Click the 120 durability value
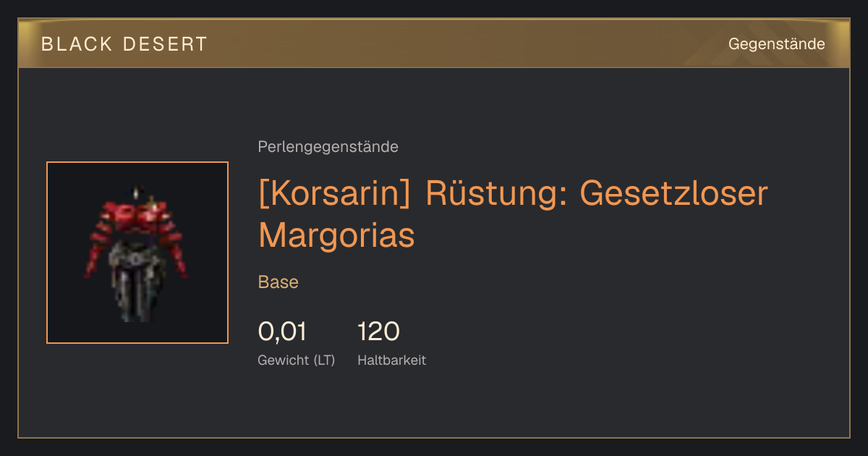 click(378, 332)
